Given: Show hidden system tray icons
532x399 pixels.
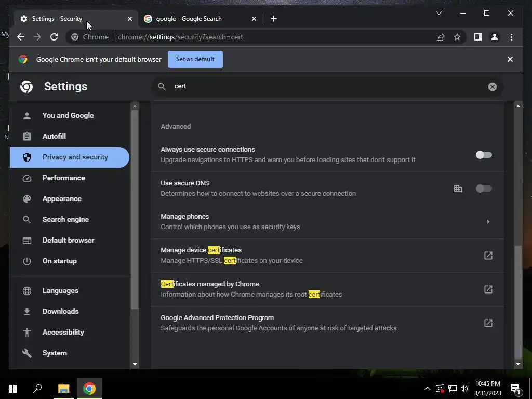Looking at the screenshot, I should [428, 389].
